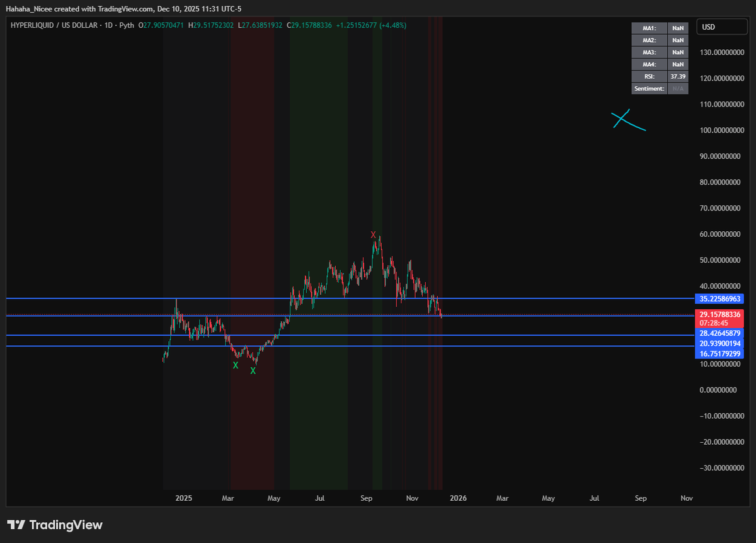Click the MA4 label in indicator table
This screenshot has width=756, height=543.
point(649,64)
